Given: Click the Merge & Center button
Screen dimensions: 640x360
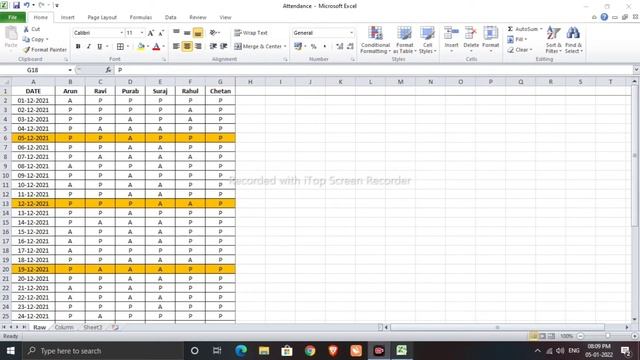Looking at the screenshot, I should [258, 46].
